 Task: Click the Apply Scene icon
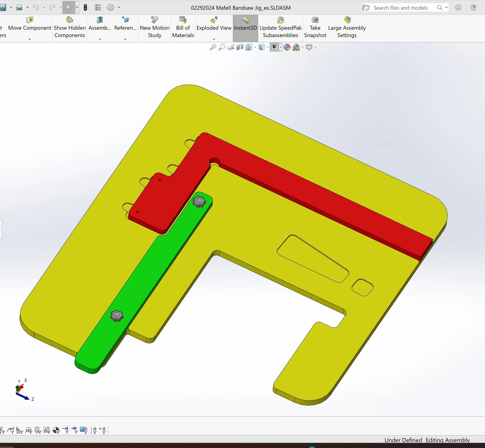[x=296, y=47]
